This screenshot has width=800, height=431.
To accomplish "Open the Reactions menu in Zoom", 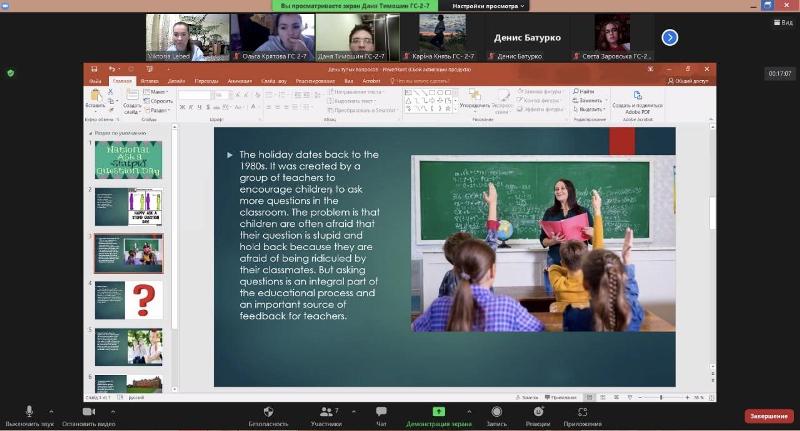I will [538, 414].
